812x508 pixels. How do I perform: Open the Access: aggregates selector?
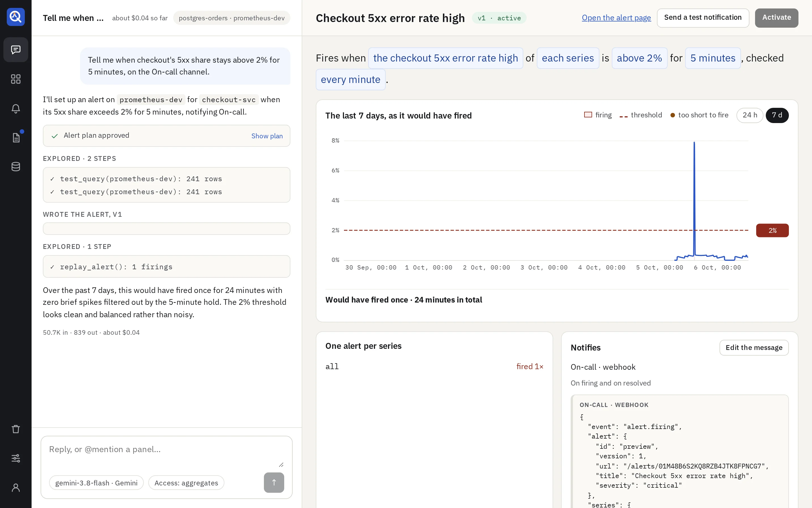(186, 483)
